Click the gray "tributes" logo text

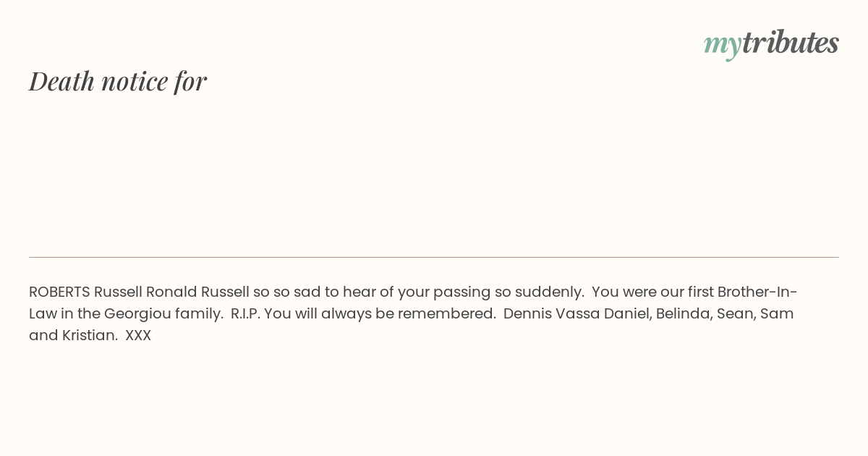[x=791, y=42]
